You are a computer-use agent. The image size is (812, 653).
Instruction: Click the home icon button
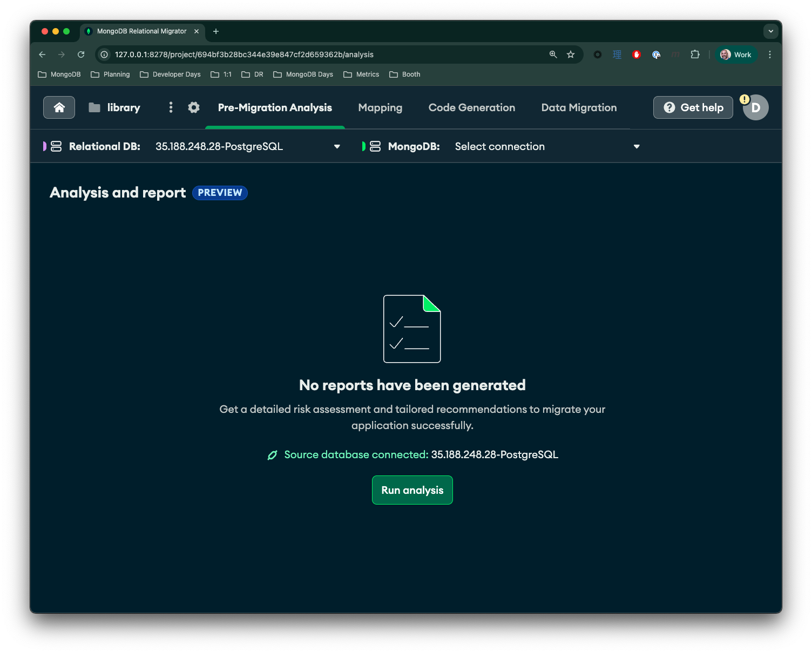[59, 107]
